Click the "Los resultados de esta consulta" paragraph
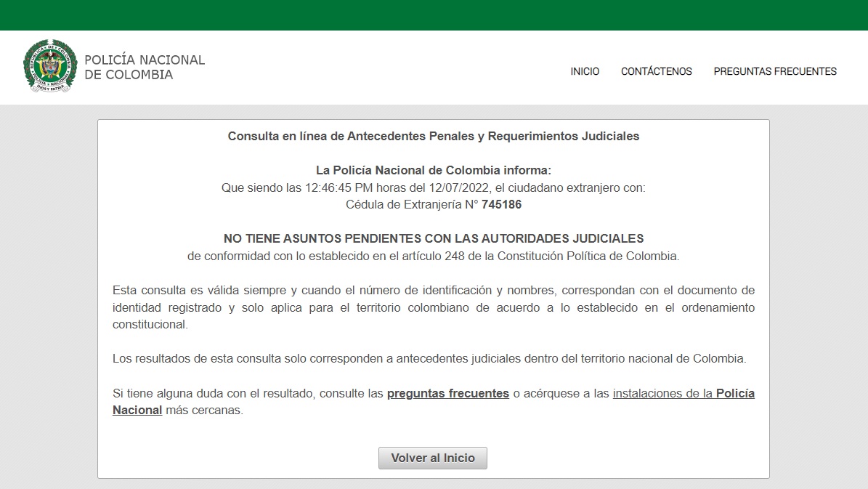The image size is (868, 489). 429,359
